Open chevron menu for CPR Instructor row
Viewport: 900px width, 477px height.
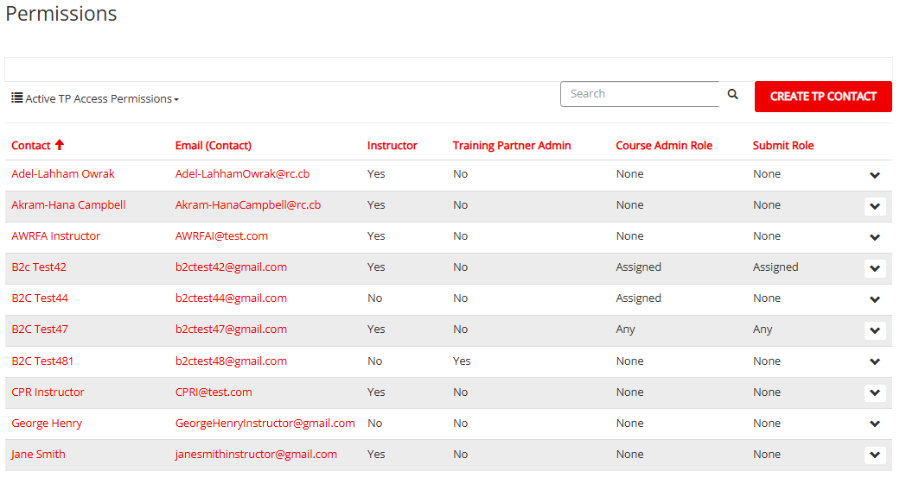click(x=875, y=393)
